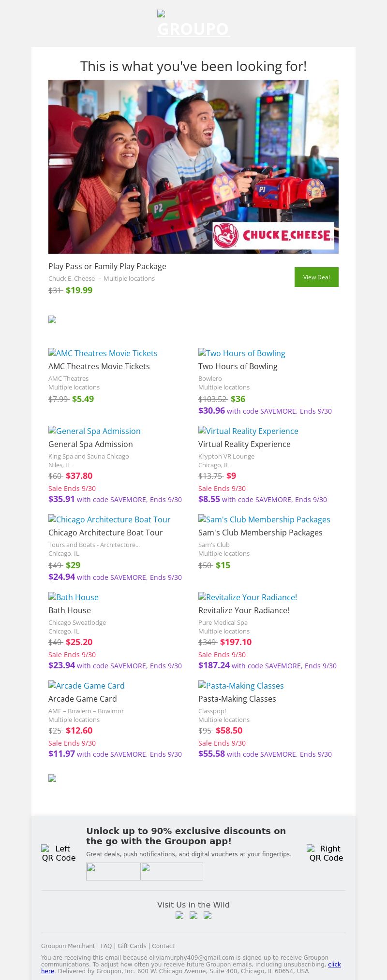
Task: Open the Play Pass or Family Play Package title
Action: click(x=107, y=266)
